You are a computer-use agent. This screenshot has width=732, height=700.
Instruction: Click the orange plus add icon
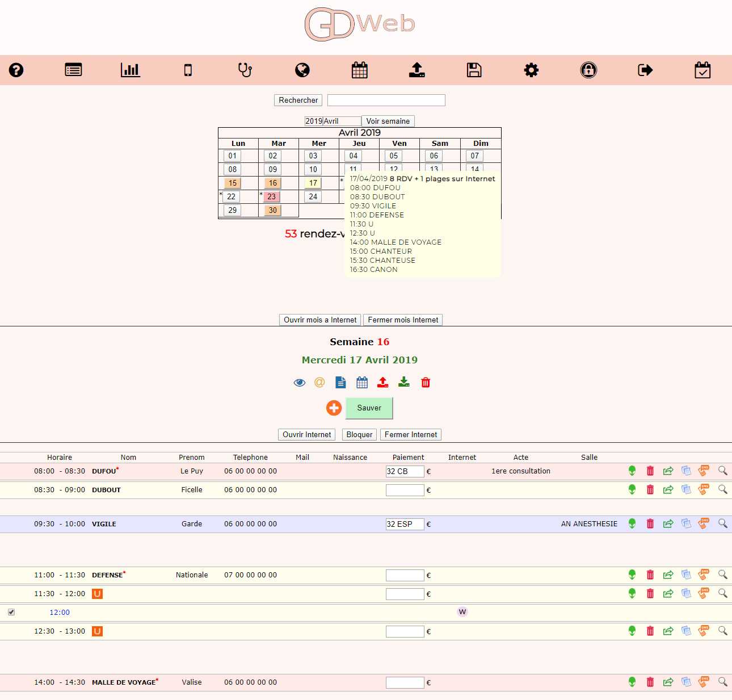click(334, 408)
